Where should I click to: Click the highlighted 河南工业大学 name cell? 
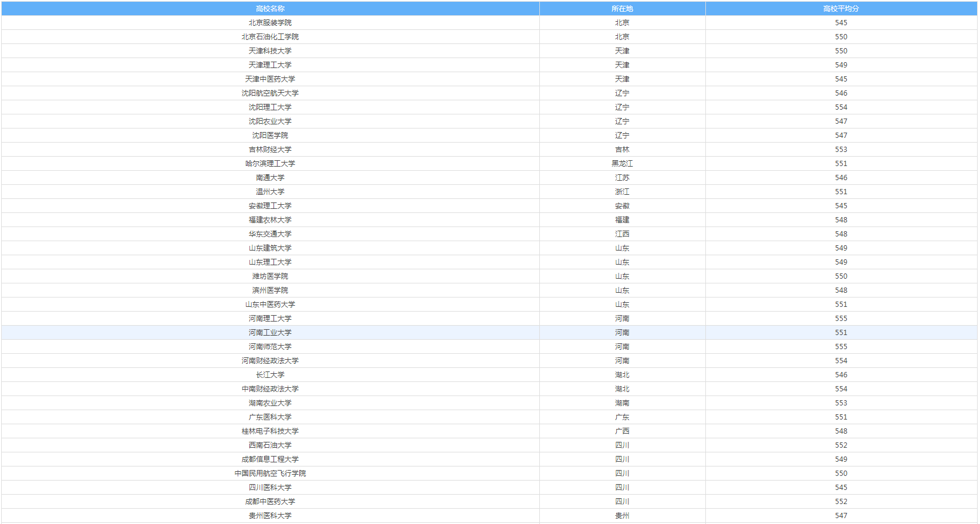270,333
